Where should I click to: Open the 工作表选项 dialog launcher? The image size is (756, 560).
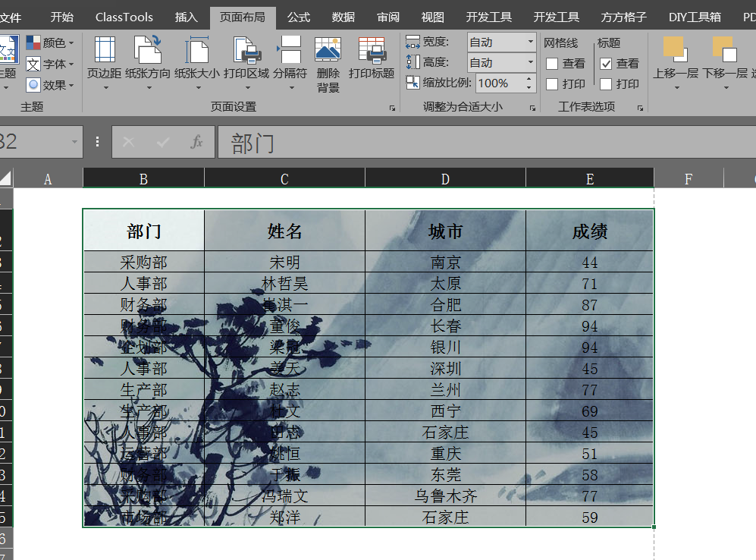tap(640, 108)
